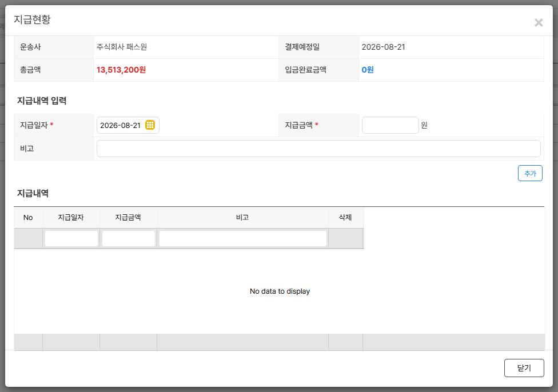This screenshot has width=558, height=392.
Task: Click the 지급내역 입력 section heading
Action: pyautogui.click(x=42, y=101)
